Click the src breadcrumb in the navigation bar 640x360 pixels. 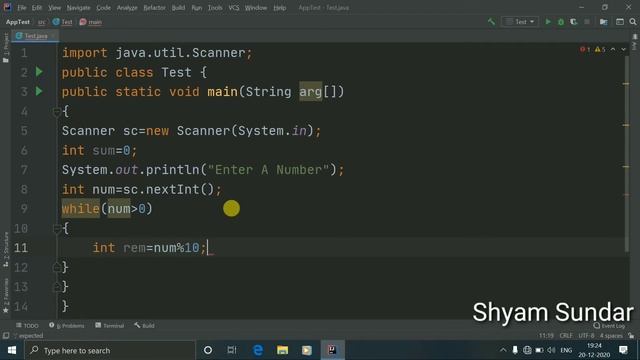coord(42,22)
